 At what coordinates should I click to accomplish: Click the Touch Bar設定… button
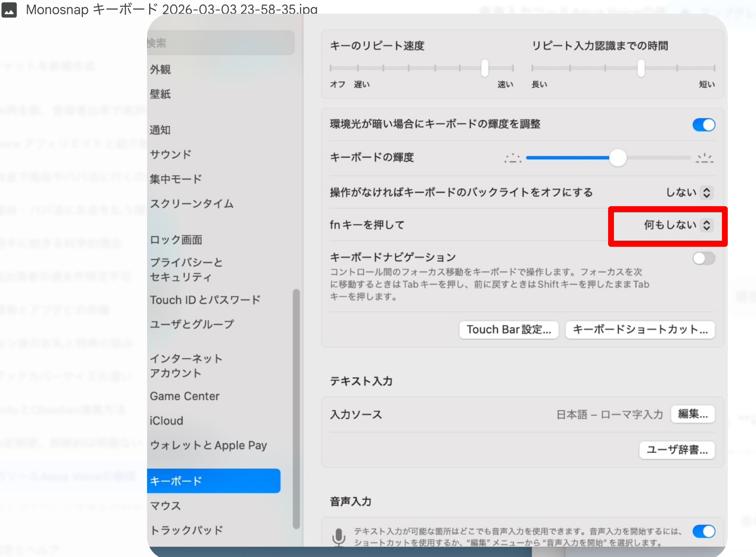coord(508,330)
